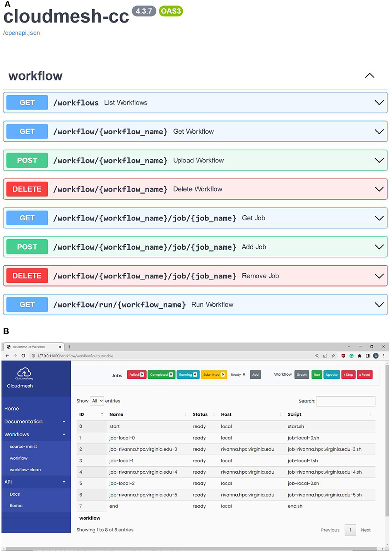Go to page 1 in pagination
Screen dimensions: 392x553
pos(350,530)
